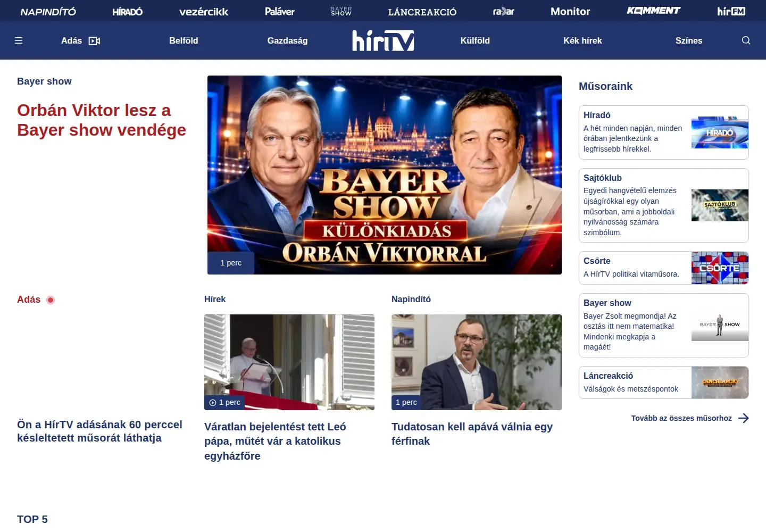Click the arrow next to Tovább az összes műsorhoz
This screenshot has width=766, height=532.
tap(744, 418)
